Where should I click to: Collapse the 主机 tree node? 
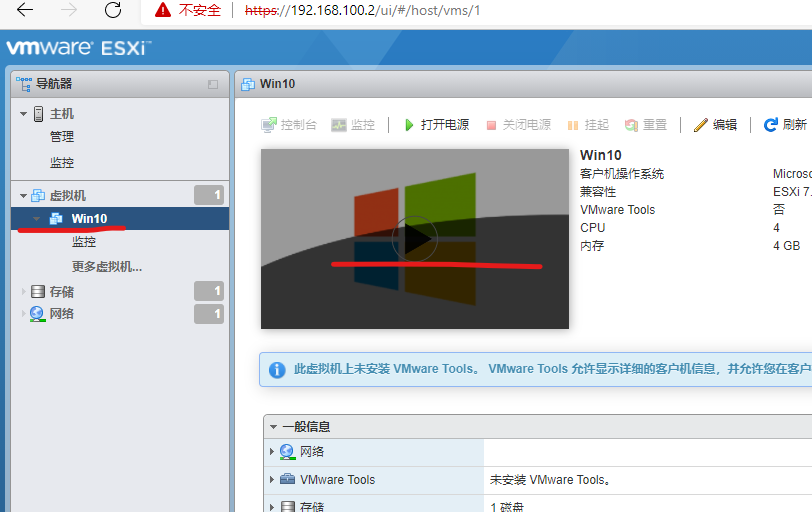pyautogui.click(x=23, y=114)
